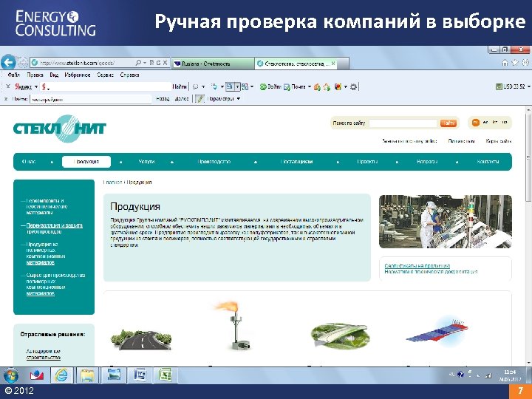This screenshot has height=399, width=532.
Task: Click the network signal icon in system tray
Action: pos(488,375)
